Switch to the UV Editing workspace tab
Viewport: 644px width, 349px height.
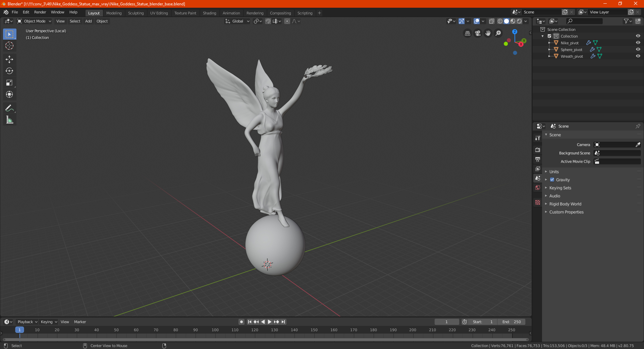pos(159,13)
